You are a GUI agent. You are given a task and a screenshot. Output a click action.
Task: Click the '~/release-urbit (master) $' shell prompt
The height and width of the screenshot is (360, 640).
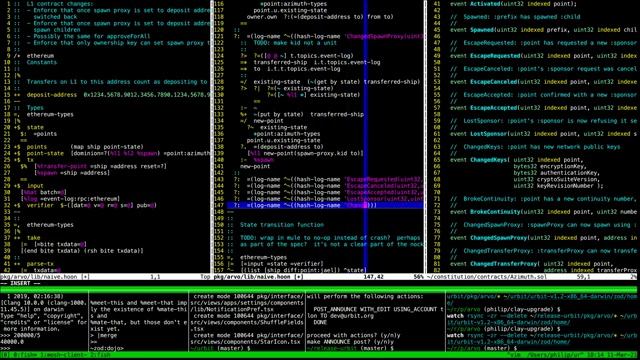pyautogui.click(x=350, y=349)
